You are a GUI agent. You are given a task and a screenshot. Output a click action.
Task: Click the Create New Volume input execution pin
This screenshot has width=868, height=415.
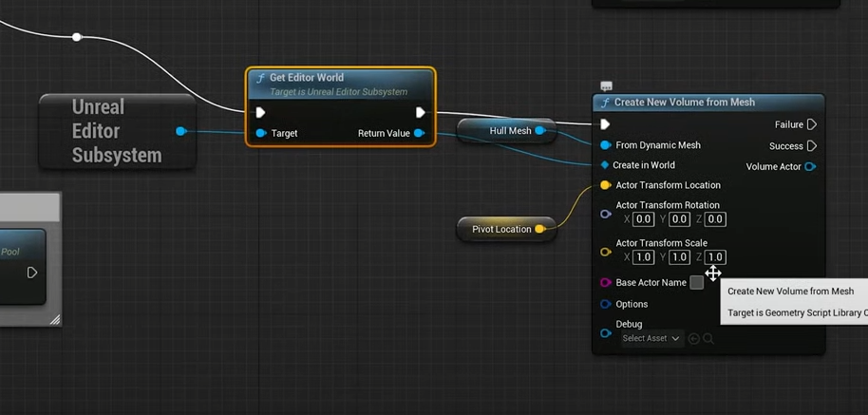click(605, 124)
